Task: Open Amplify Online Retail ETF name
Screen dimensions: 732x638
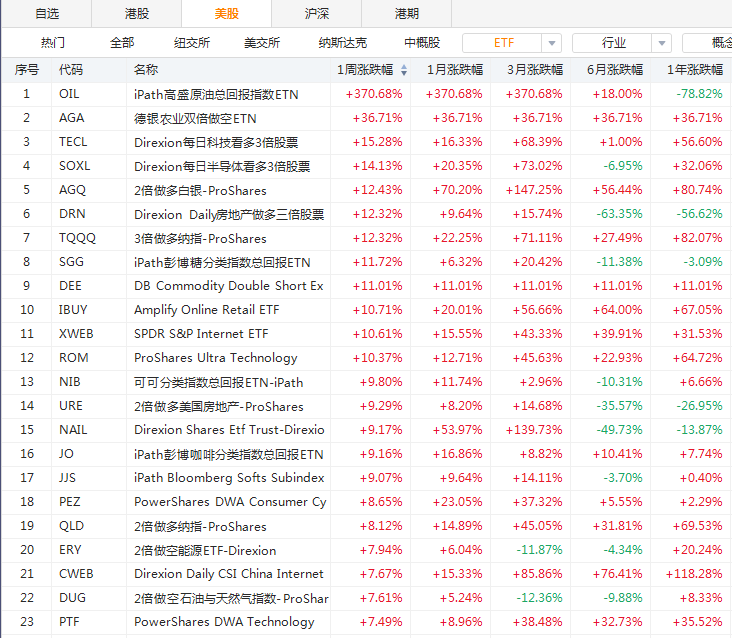Action: pos(207,310)
